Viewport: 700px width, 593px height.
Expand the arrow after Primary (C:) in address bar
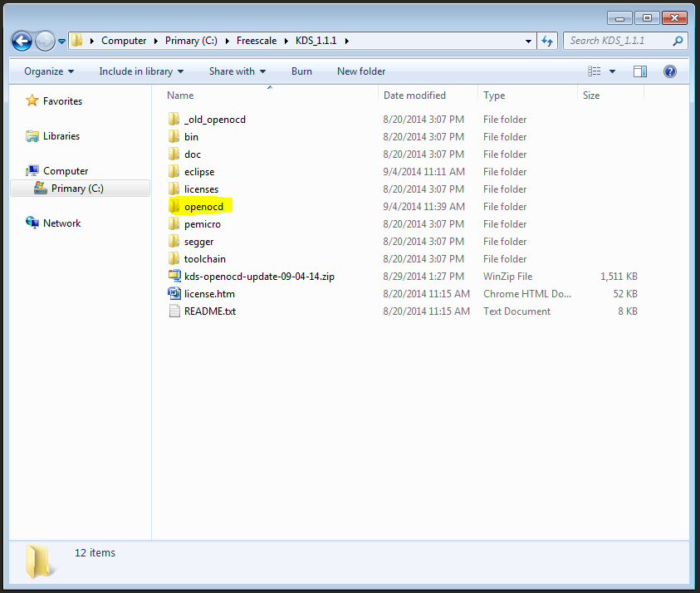click(227, 41)
